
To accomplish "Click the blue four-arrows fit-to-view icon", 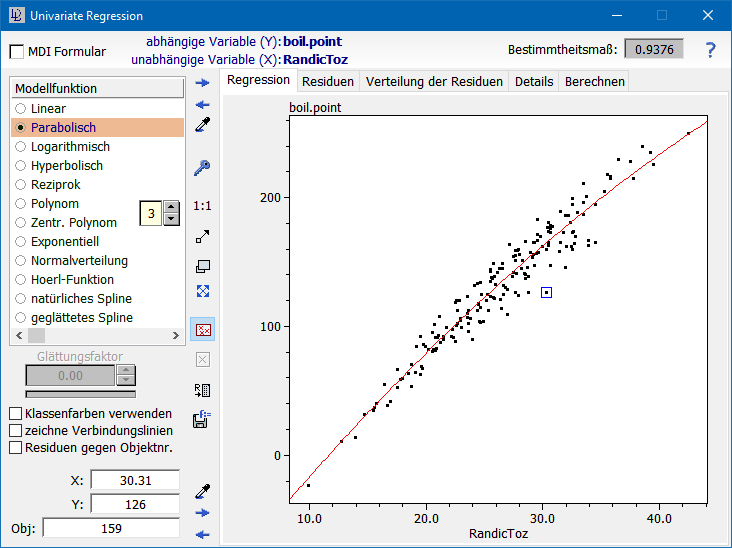I will point(202,291).
